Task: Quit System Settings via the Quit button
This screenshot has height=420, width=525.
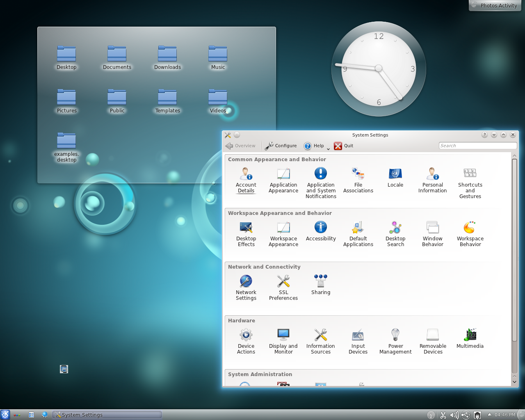Action: [x=344, y=146]
